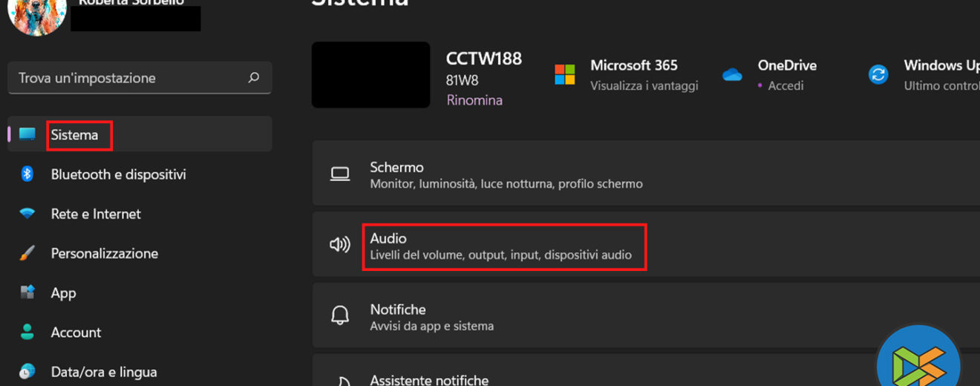Click the Microsoft 365 logo icon

click(565, 74)
